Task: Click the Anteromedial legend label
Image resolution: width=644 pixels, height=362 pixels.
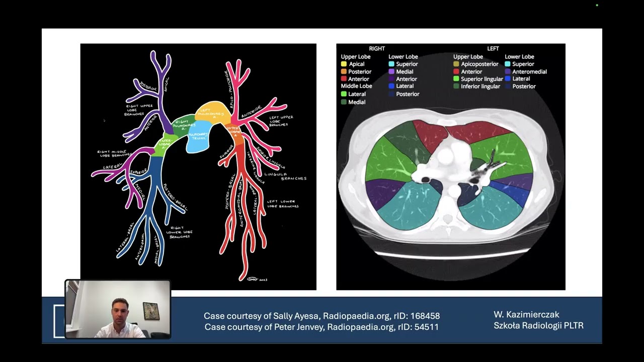Action: click(x=530, y=72)
